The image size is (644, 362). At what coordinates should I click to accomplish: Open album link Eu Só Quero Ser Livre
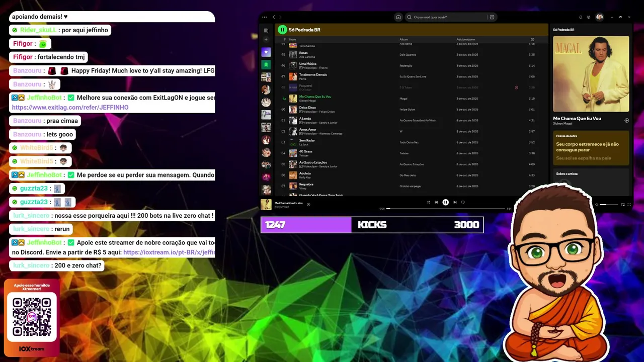click(413, 76)
